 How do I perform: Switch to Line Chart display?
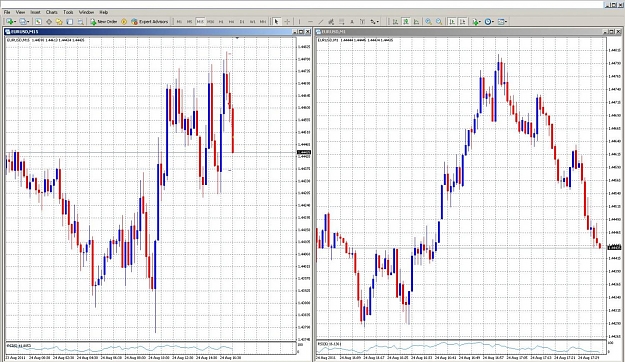click(x=416, y=22)
